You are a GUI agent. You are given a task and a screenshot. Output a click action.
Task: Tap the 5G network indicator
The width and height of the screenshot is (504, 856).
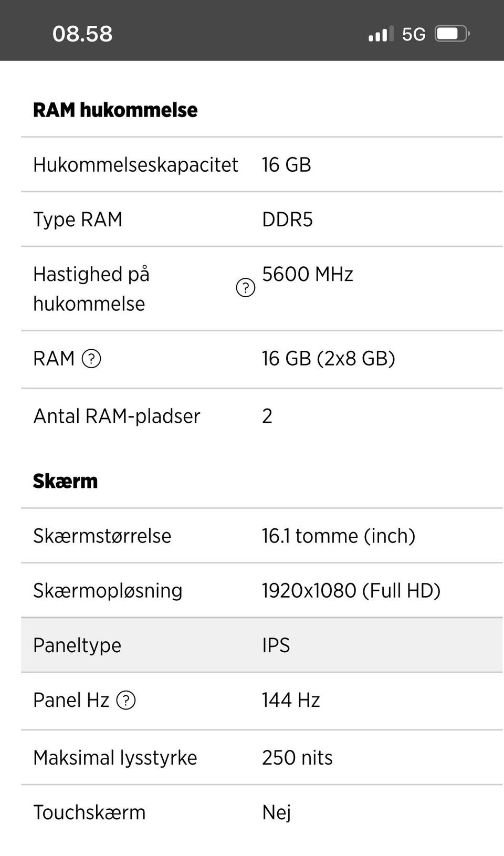pos(414,34)
